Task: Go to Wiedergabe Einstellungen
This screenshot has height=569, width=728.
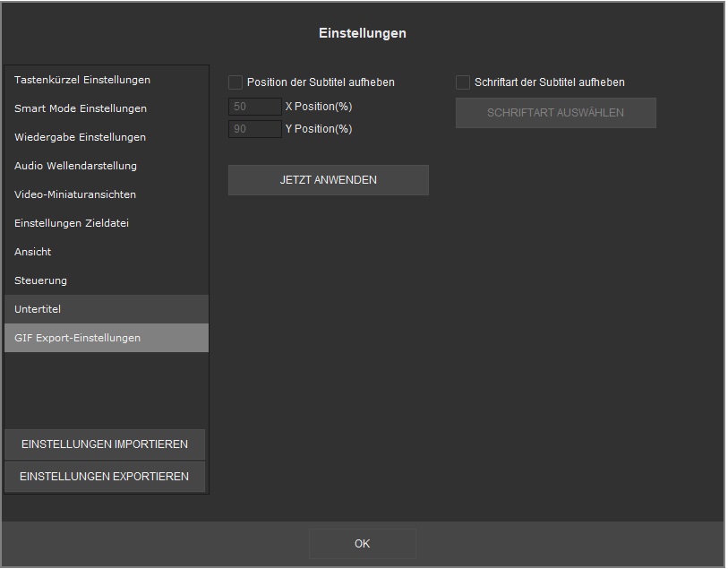Action: (x=80, y=137)
